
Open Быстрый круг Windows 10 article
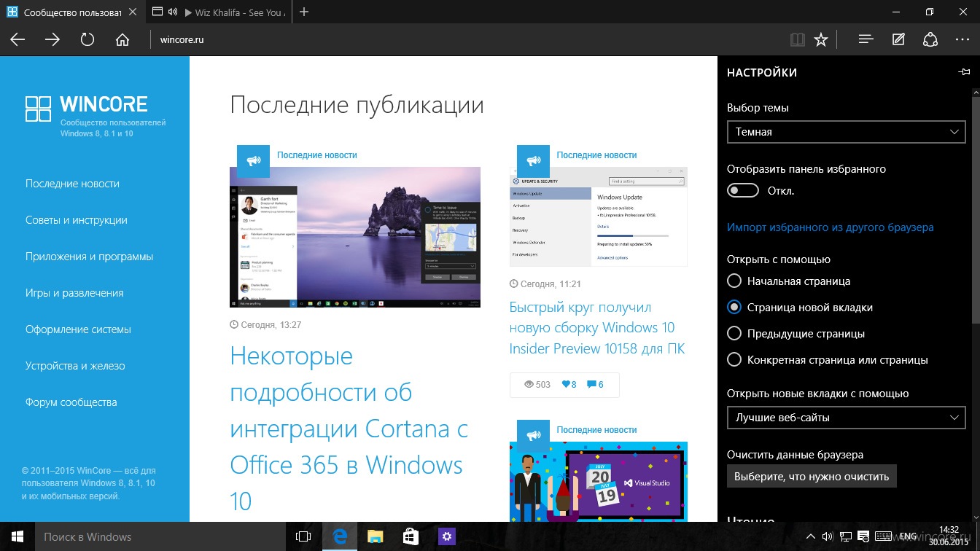tap(597, 328)
